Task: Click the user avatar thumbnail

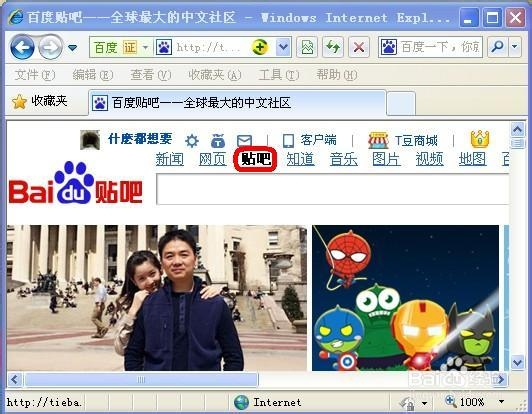Action: (x=90, y=139)
